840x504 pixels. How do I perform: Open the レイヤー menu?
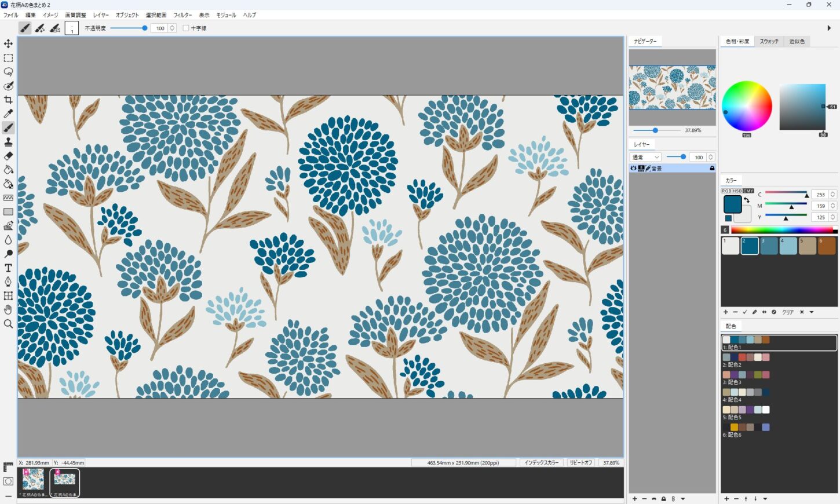[x=101, y=15]
